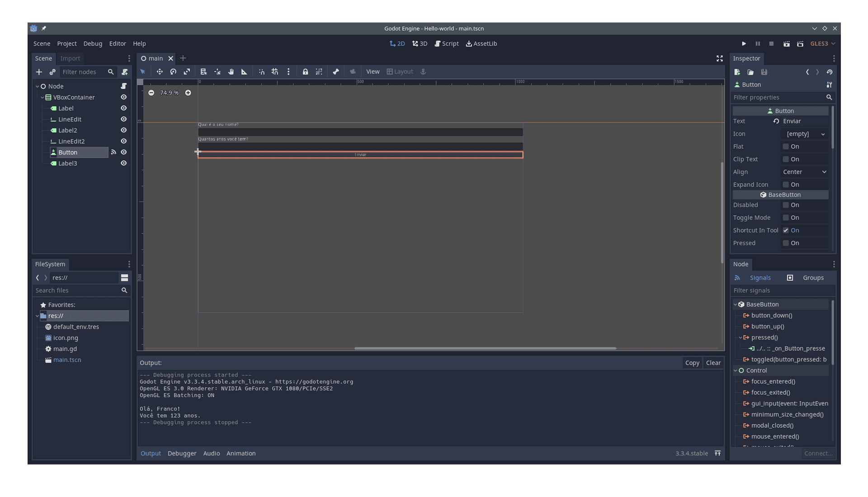Select the 3D editor mode icon
The image size is (868, 497).
(420, 43)
